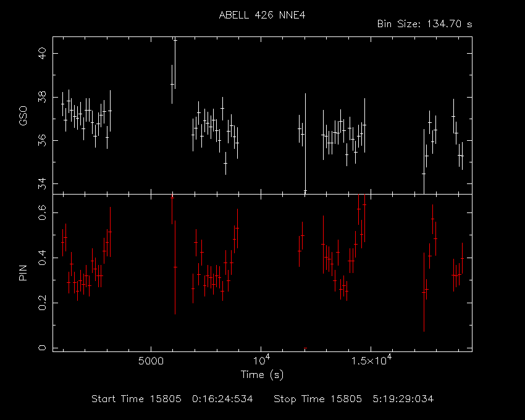Select the GSO axis label
This screenshot has width=525, height=420.
[23, 116]
